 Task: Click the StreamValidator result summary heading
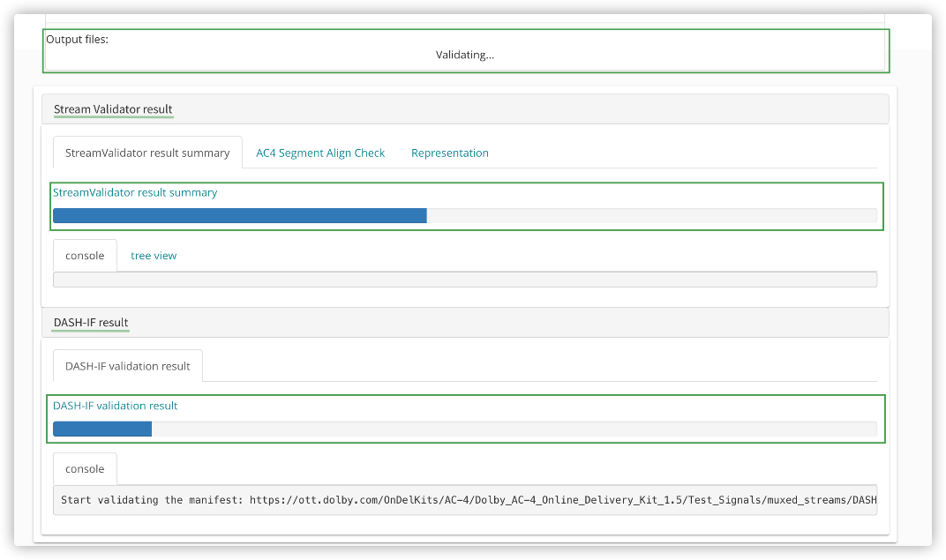[135, 192]
